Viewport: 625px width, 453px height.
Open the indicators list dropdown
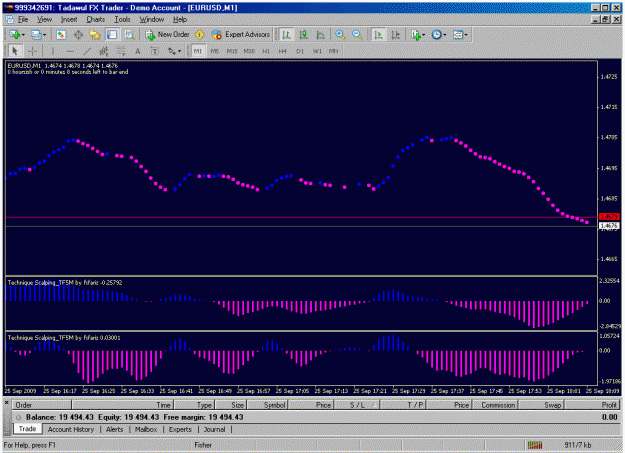click(418, 35)
